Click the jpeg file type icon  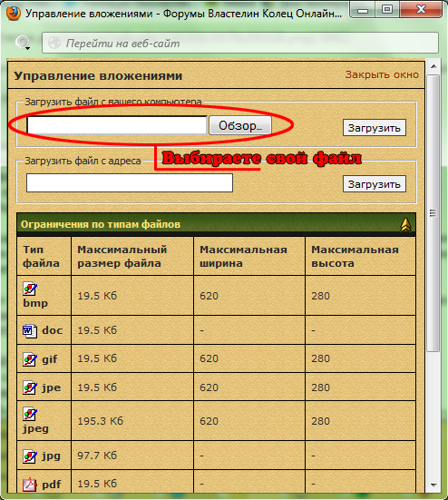pos(30,414)
